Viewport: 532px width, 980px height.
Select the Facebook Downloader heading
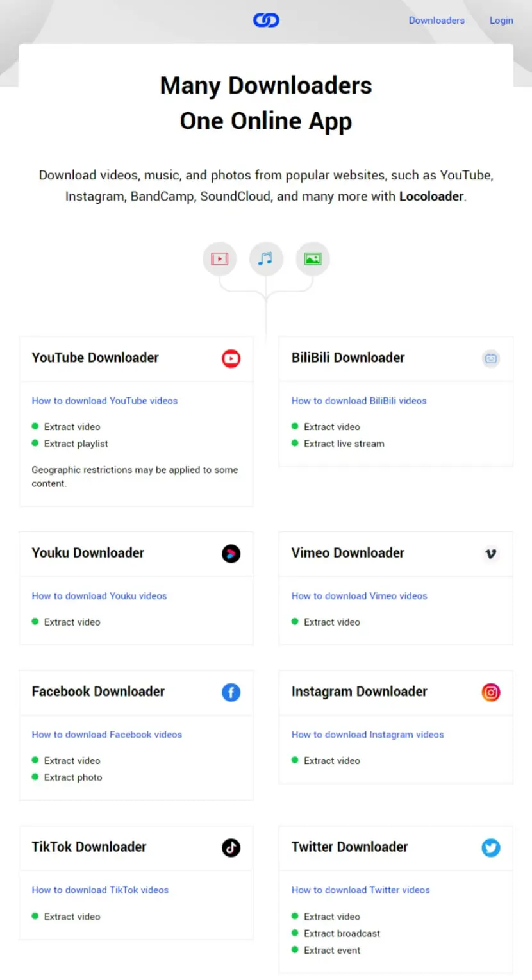pos(98,692)
